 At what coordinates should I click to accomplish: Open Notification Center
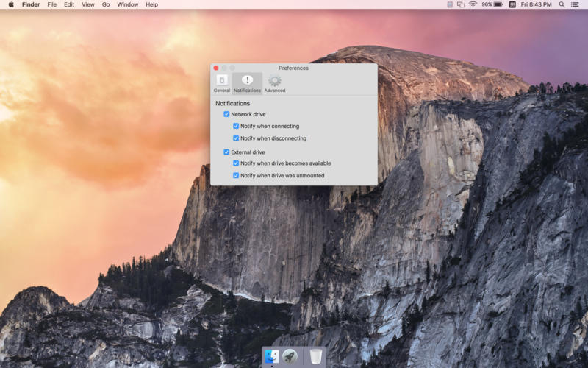[575, 4]
